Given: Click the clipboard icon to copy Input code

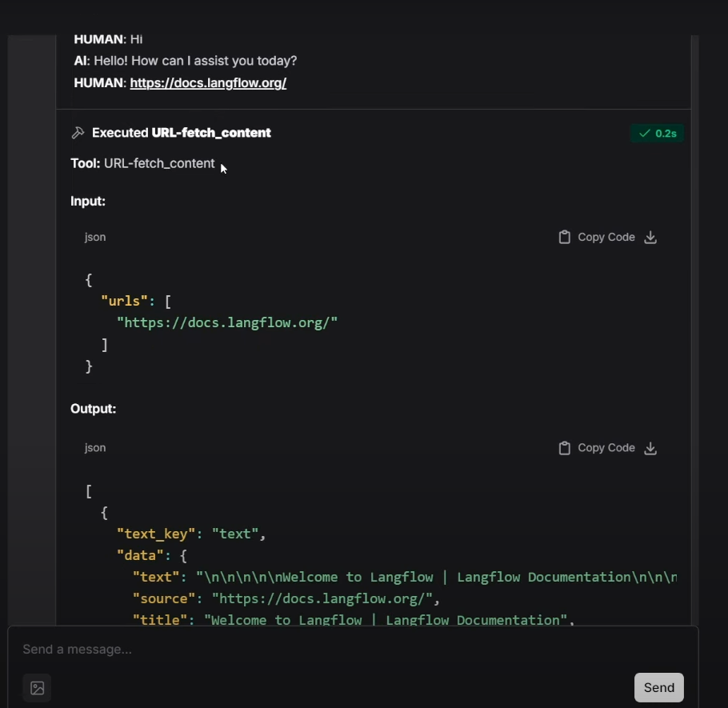Looking at the screenshot, I should (x=566, y=237).
